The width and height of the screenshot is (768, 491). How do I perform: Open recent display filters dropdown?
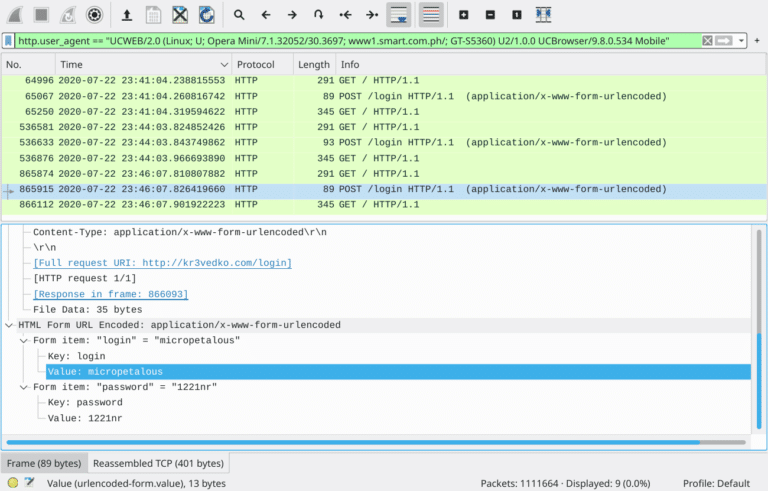(x=741, y=41)
